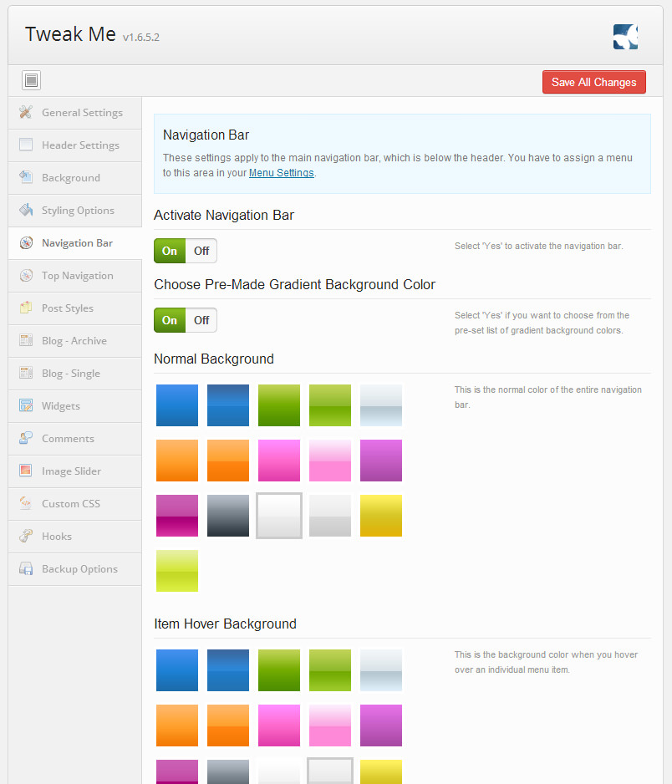Follow the Menu Settings link

coord(282,173)
